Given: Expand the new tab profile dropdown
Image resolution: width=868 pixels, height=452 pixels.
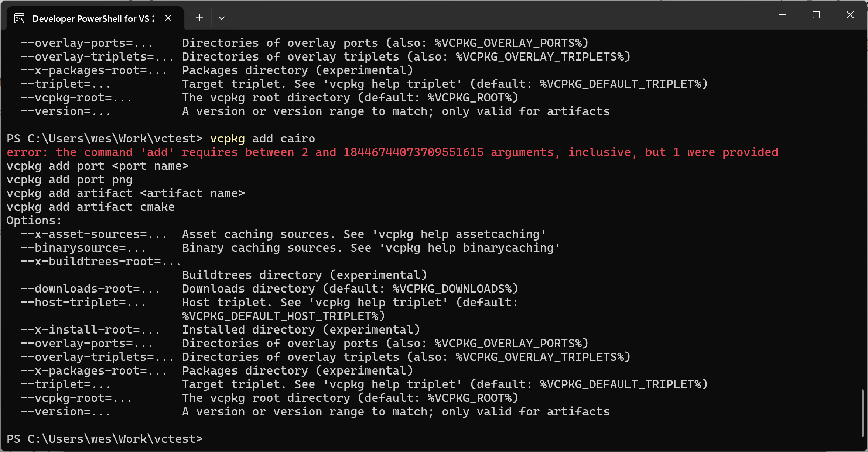Looking at the screenshot, I should pos(222,18).
